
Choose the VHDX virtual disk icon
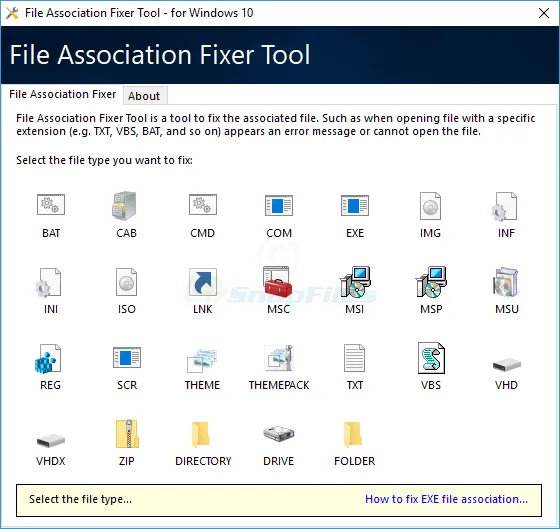tap(51, 440)
